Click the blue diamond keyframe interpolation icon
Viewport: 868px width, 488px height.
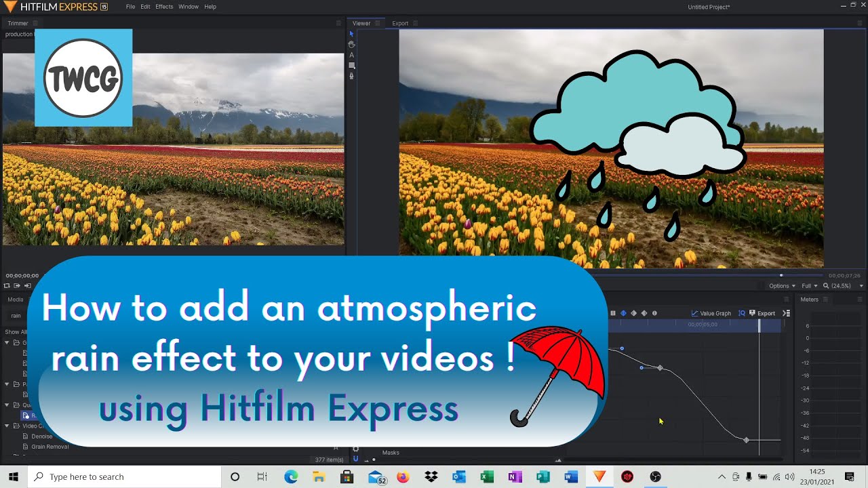(x=623, y=313)
